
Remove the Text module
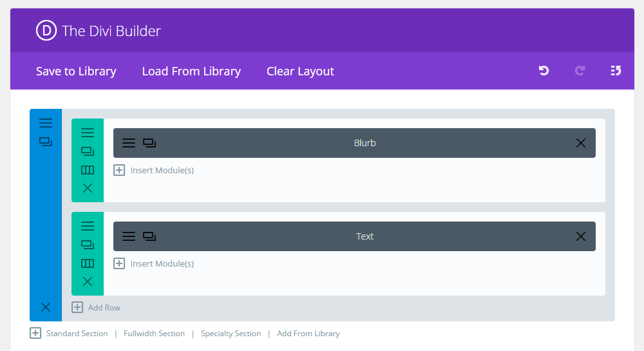[581, 236]
